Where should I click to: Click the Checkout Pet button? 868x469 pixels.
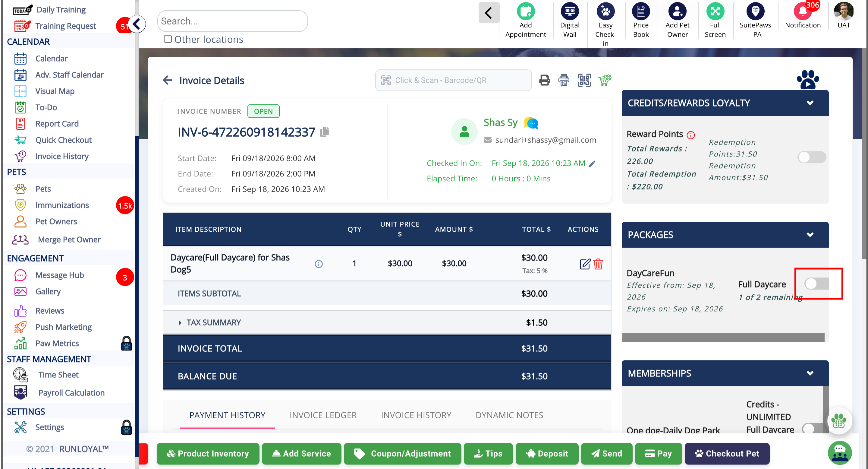pos(727,454)
